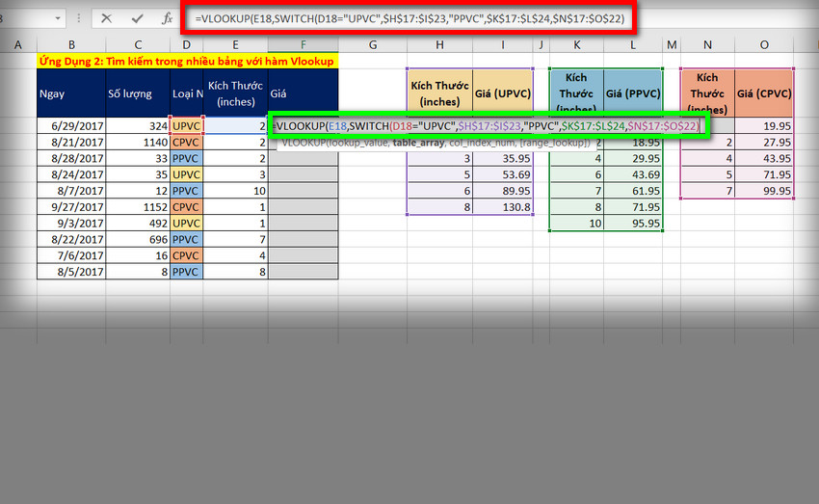Click the Enter checkmark icon in formula bar
The height and width of the screenshot is (504, 819).
[137, 18]
